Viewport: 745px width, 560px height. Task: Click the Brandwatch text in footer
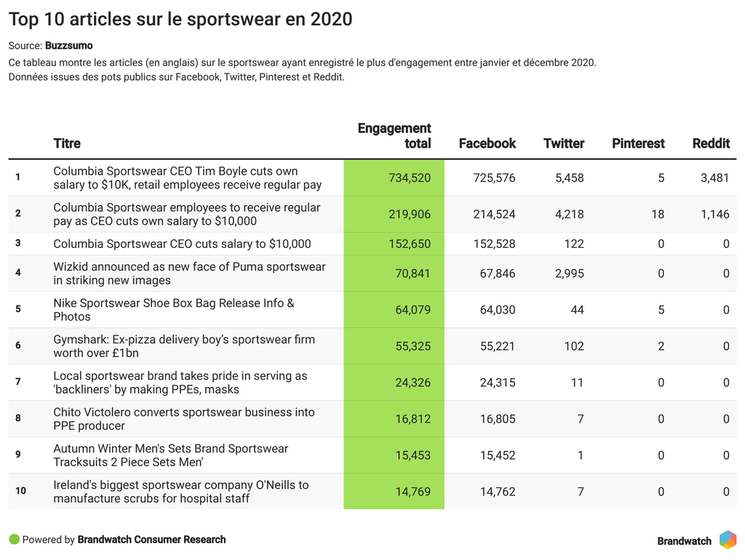coord(684,541)
